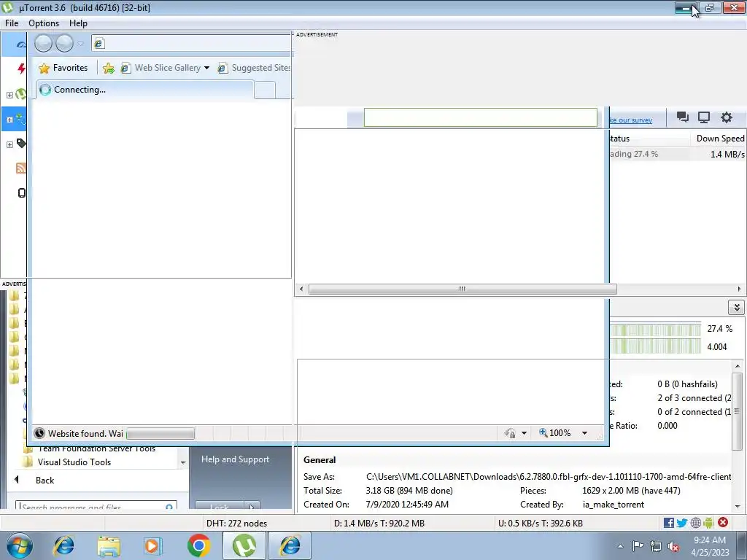This screenshot has height=560, width=747.
Task: Open the File menu
Action: click(x=12, y=23)
